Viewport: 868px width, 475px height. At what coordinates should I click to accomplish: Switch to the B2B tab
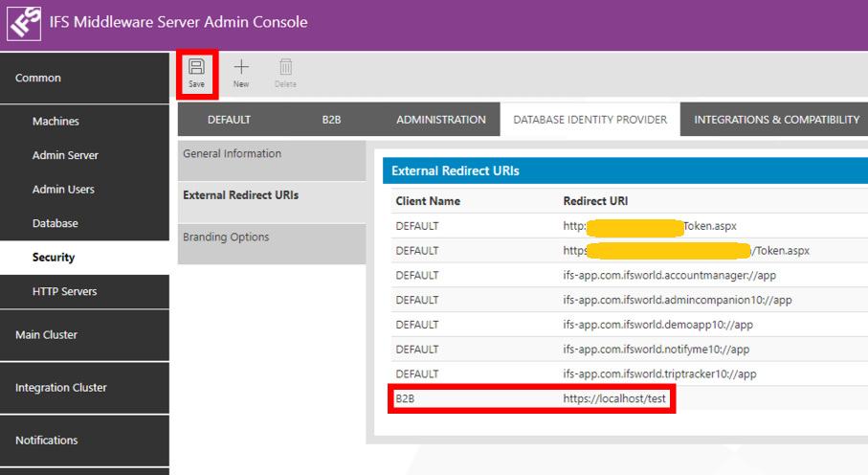click(x=331, y=119)
